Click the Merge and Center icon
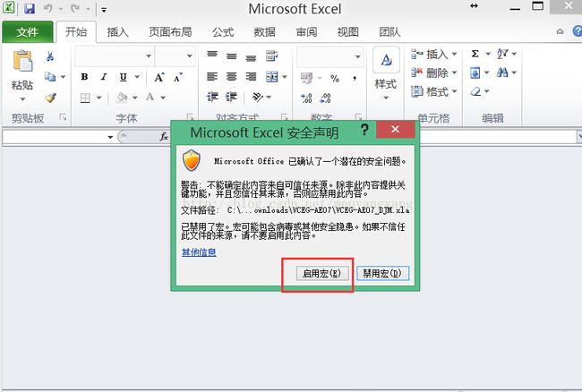582x392 pixels. pos(272,77)
